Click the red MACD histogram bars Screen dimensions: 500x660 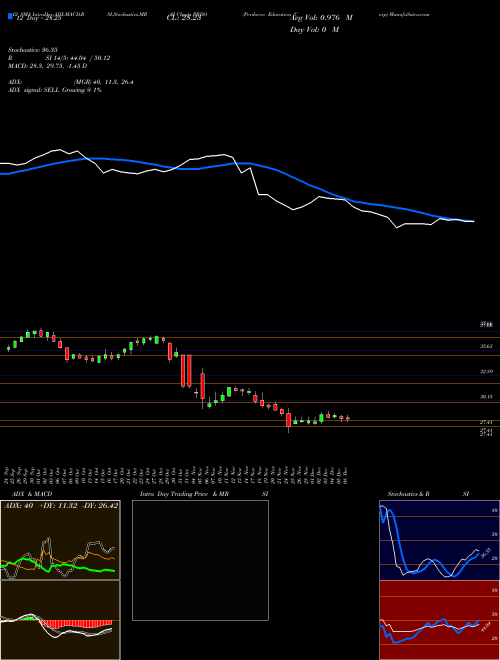coord(76,624)
